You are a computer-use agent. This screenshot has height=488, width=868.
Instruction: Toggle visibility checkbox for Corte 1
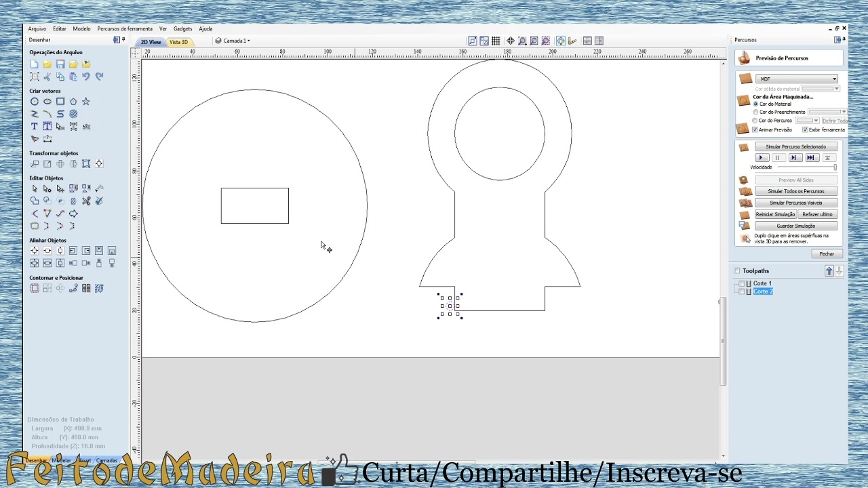pos(742,283)
